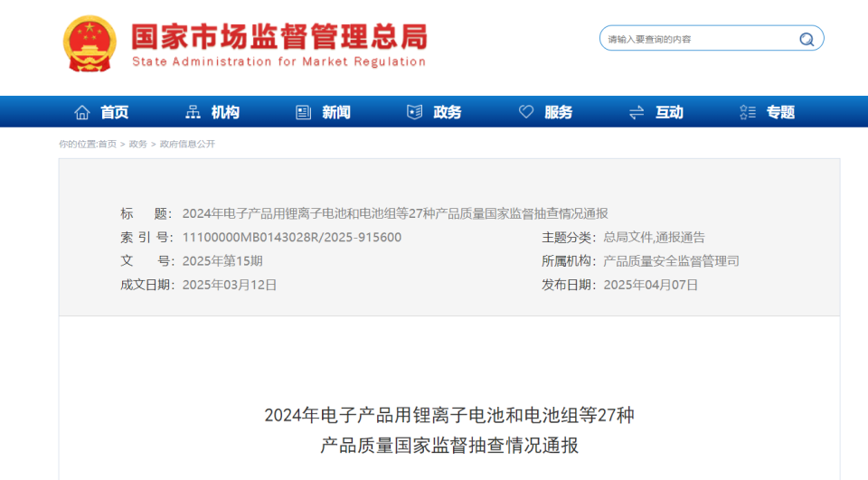868x480 pixels.
Task: Click the exchange arrows icon beside 互动
Action: [x=637, y=112]
